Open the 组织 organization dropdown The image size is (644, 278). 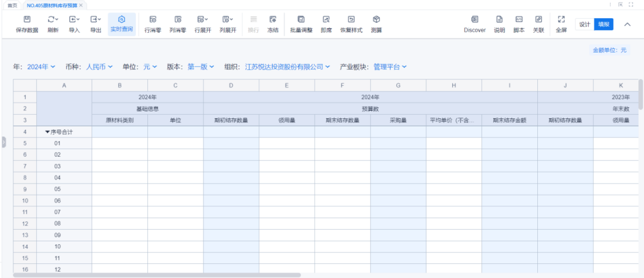(287, 67)
